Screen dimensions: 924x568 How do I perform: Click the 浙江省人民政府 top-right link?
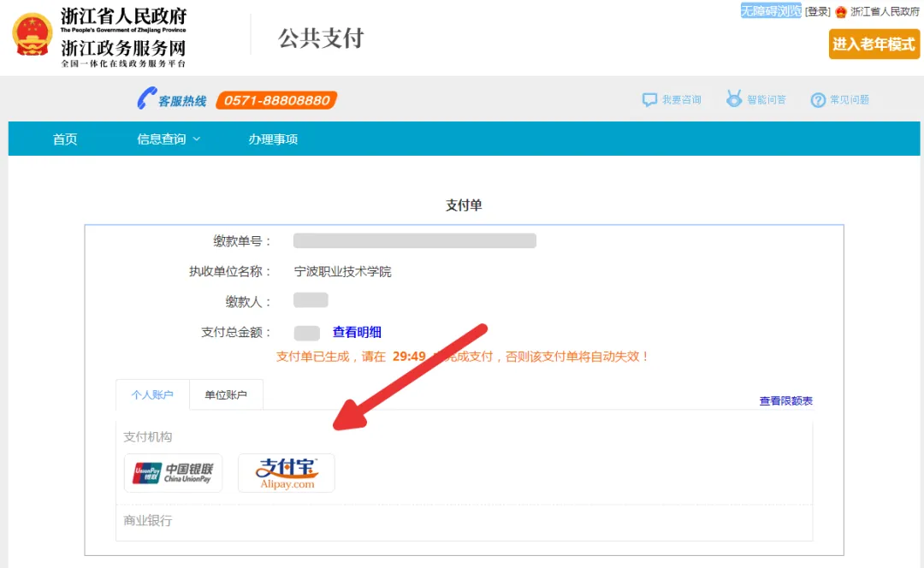[x=885, y=12]
